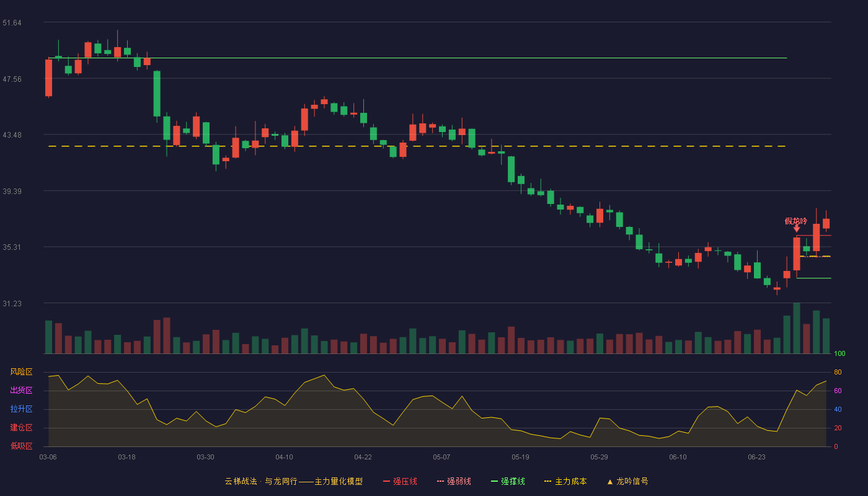868x496 pixels.
Task: Select the 03-06 date on the axis
Action: point(48,457)
